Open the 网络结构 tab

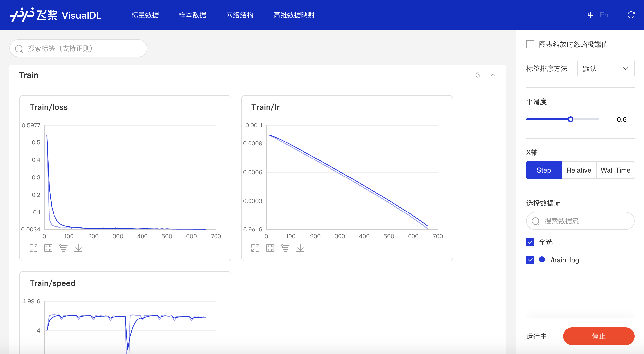pos(239,15)
